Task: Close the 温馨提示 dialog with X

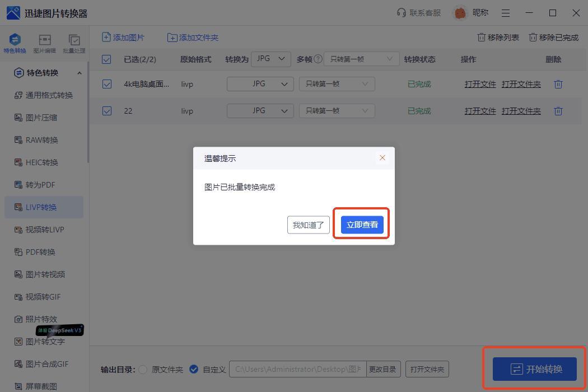Action: point(382,158)
